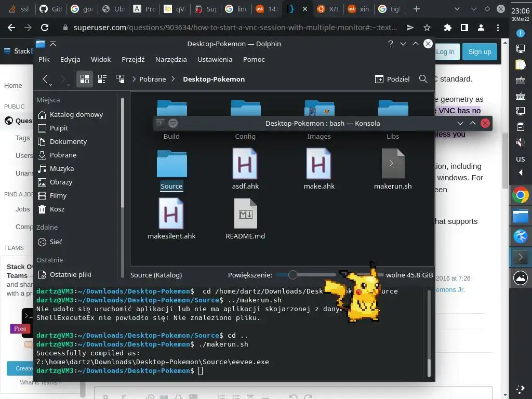This screenshot has width=532, height=399.
Task: Expand hidden tray icons arrow
Action: tap(520, 172)
